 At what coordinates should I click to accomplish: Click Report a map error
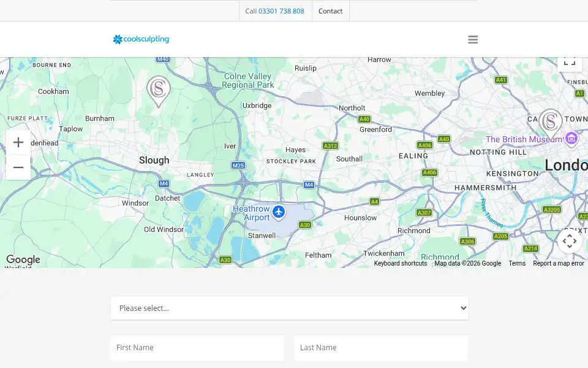click(x=559, y=263)
